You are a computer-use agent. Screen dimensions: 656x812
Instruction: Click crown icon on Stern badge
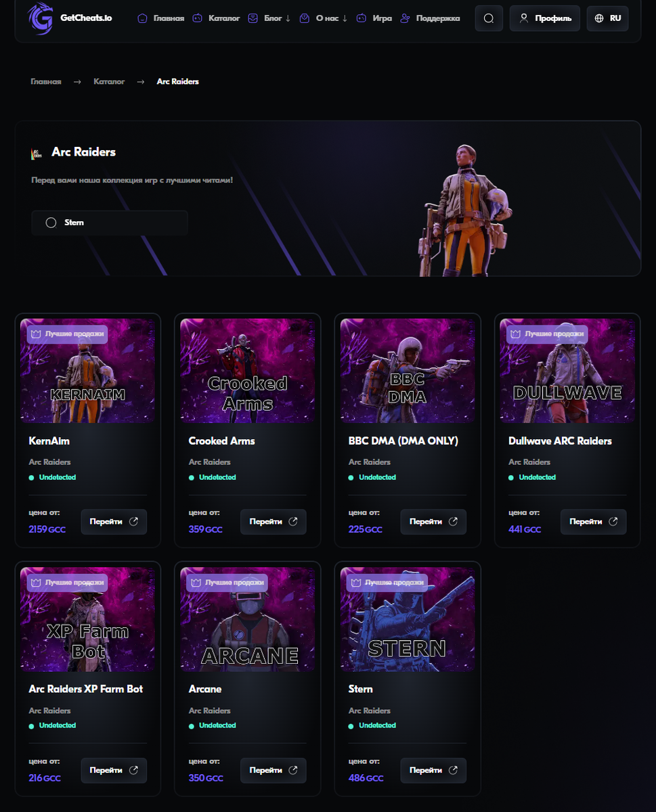[356, 582]
